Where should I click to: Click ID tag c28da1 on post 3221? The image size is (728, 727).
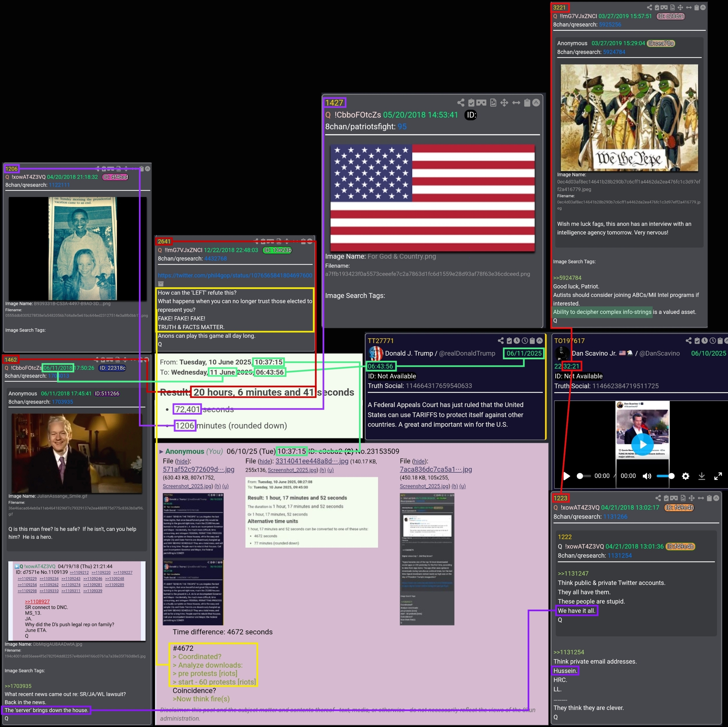671,16
